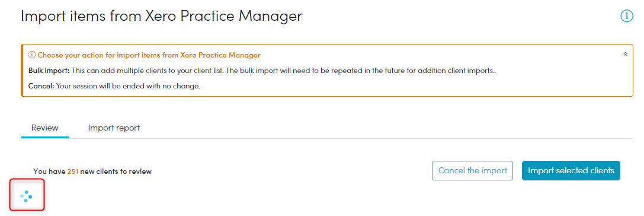Image resolution: width=644 pixels, height=216 pixels.
Task: Import selected clients
Action: click(x=571, y=170)
